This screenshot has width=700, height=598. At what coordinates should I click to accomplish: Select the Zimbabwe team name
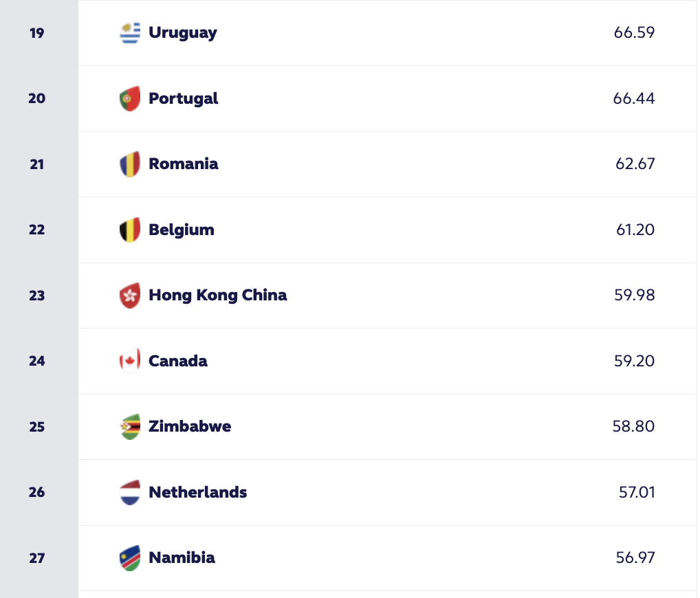[190, 427]
